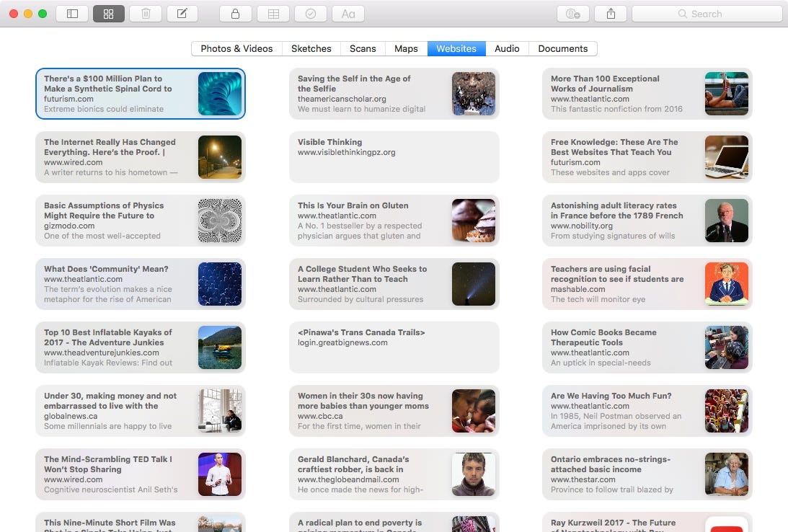Click into the Search field
This screenshot has width=788, height=532.
(707, 14)
